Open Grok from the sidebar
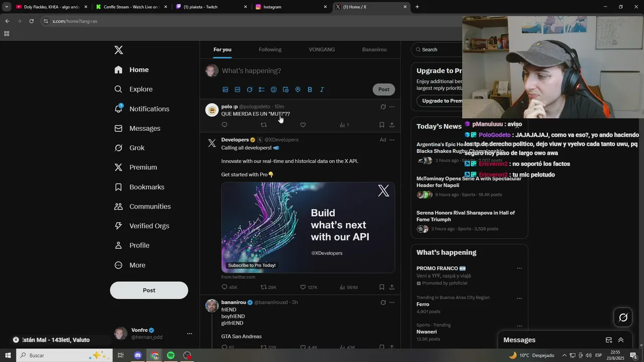 [x=129, y=148]
